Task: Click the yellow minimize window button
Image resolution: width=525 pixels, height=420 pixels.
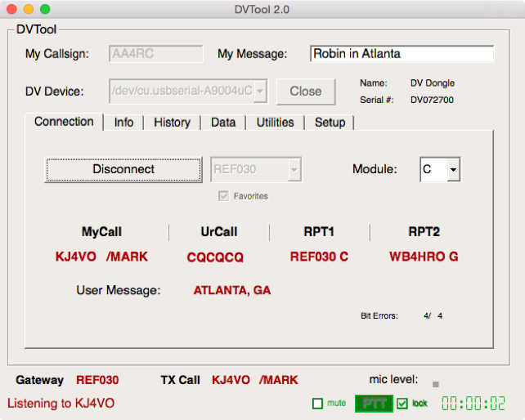Action: point(28,10)
